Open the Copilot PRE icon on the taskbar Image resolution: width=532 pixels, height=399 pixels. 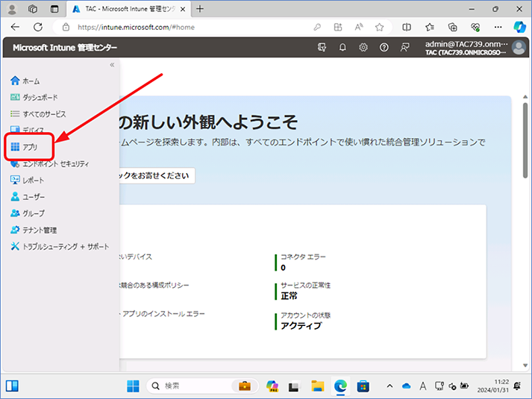coord(272,386)
